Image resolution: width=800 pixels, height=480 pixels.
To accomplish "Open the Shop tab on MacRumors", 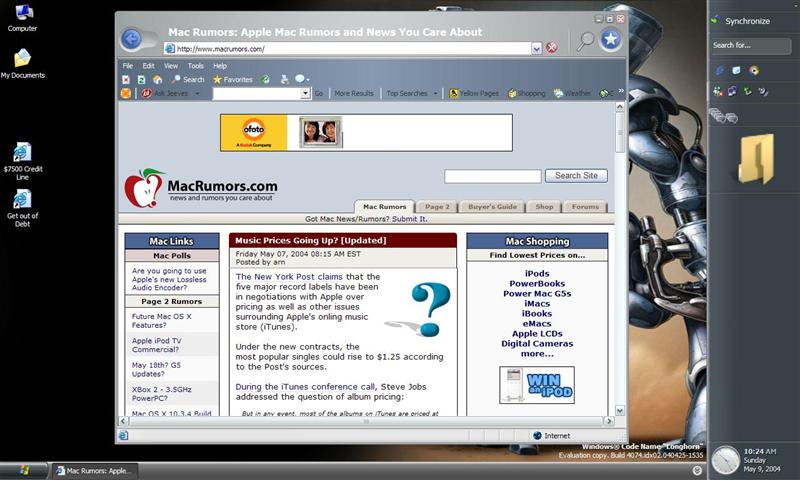I will 544,207.
